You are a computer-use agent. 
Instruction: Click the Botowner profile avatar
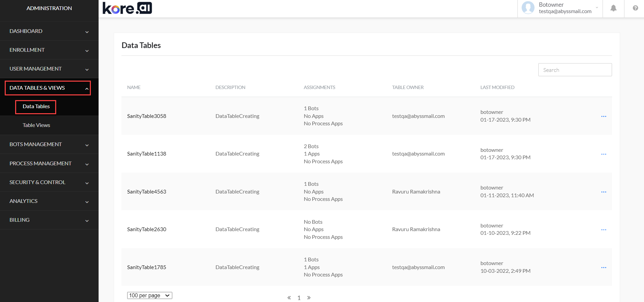(528, 8)
